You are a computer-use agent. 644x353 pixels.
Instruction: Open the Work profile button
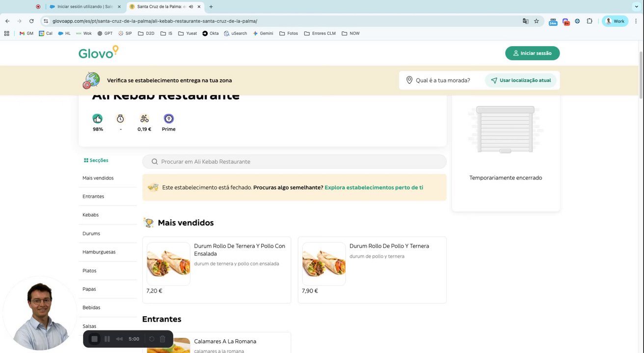(615, 21)
